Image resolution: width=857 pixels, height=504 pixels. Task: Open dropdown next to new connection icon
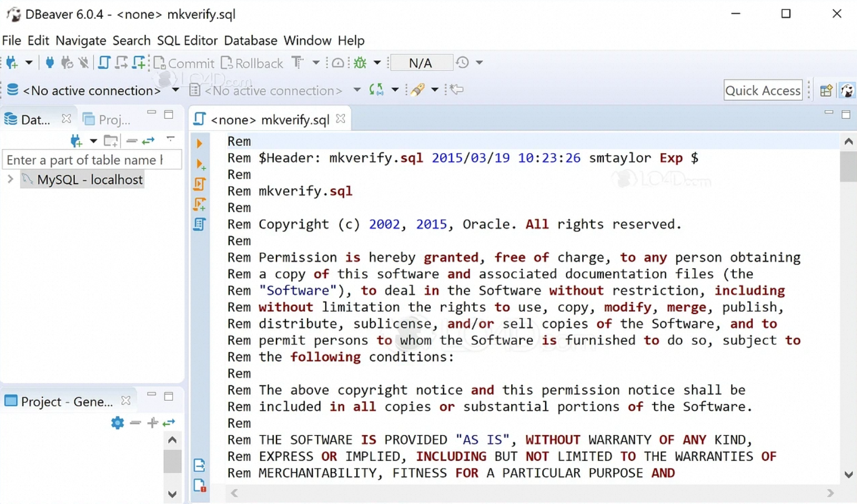coord(29,63)
